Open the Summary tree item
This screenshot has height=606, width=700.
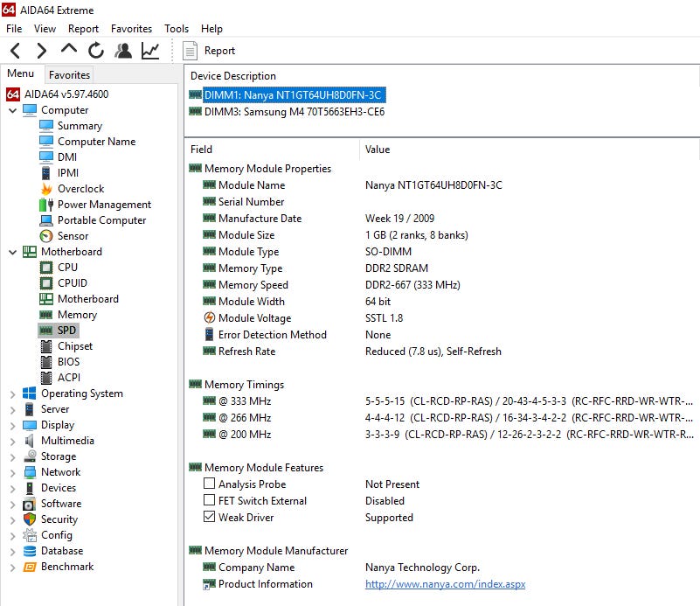pyautogui.click(x=80, y=126)
